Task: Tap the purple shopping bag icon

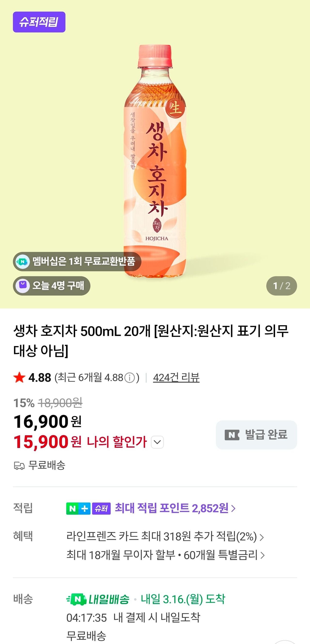Action: pyautogui.click(x=23, y=286)
